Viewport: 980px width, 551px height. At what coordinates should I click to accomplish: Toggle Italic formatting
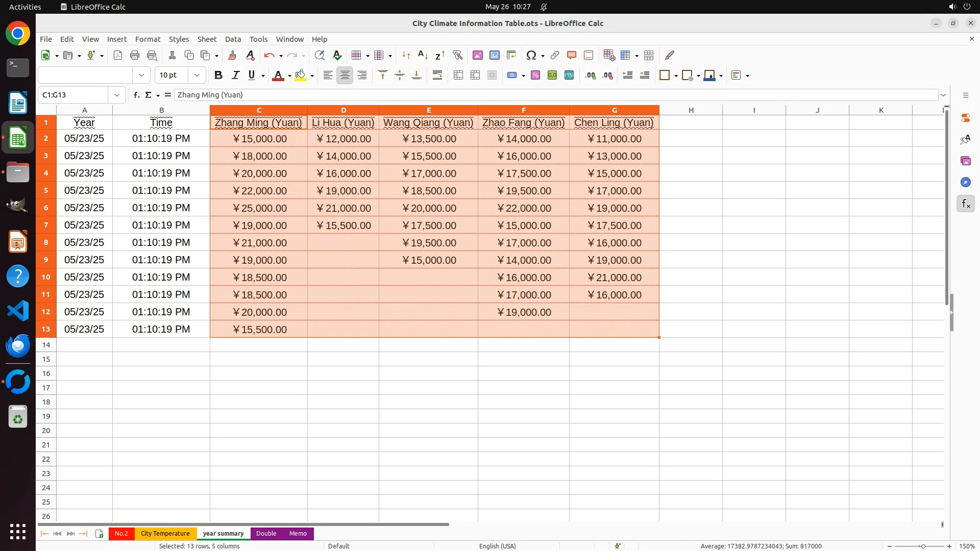[235, 76]
